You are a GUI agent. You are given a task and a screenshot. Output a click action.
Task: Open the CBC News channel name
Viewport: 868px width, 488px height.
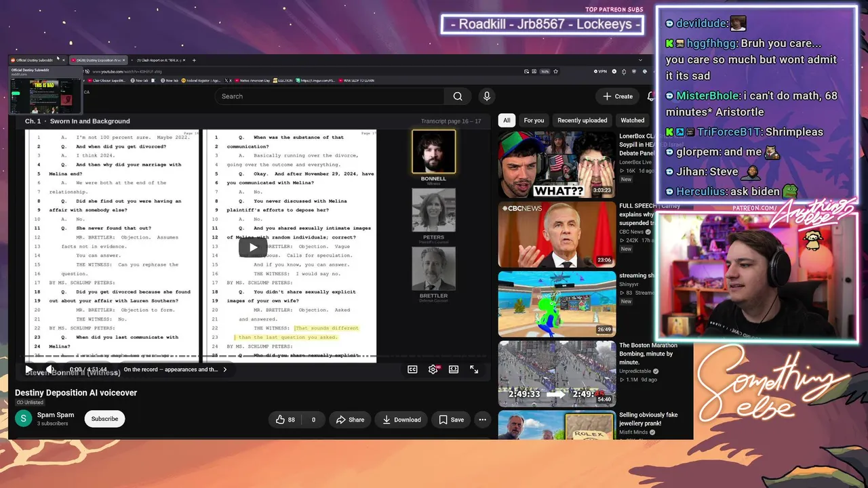coord(631,232)
